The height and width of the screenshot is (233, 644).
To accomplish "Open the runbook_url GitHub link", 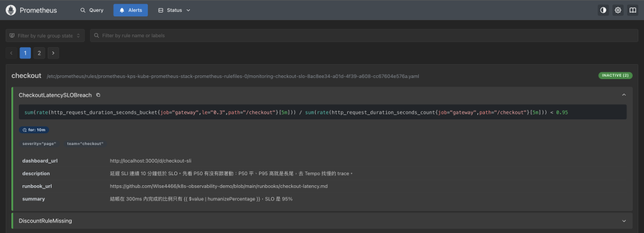I will click(x=218, y=187).
